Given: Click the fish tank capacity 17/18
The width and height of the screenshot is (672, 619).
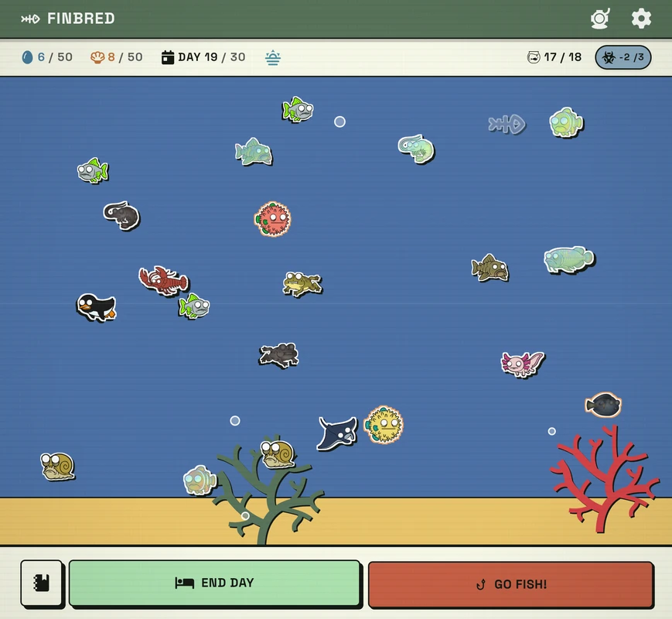Looking at the screenshot, I should point(554,57).
